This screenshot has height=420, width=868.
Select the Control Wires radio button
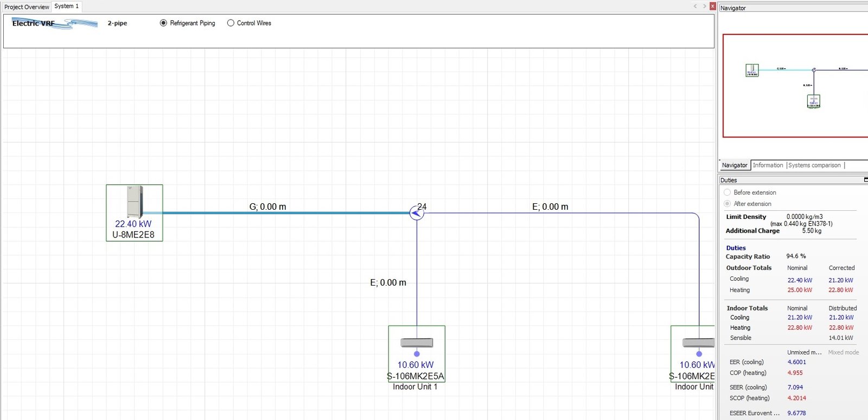[x=231, y=23]
